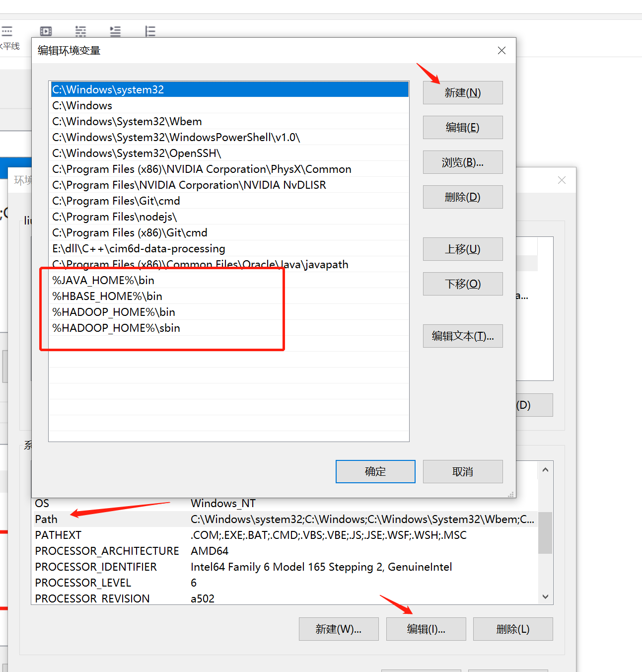
Task: Select the ordered list icon
Action: pos(149,31)
